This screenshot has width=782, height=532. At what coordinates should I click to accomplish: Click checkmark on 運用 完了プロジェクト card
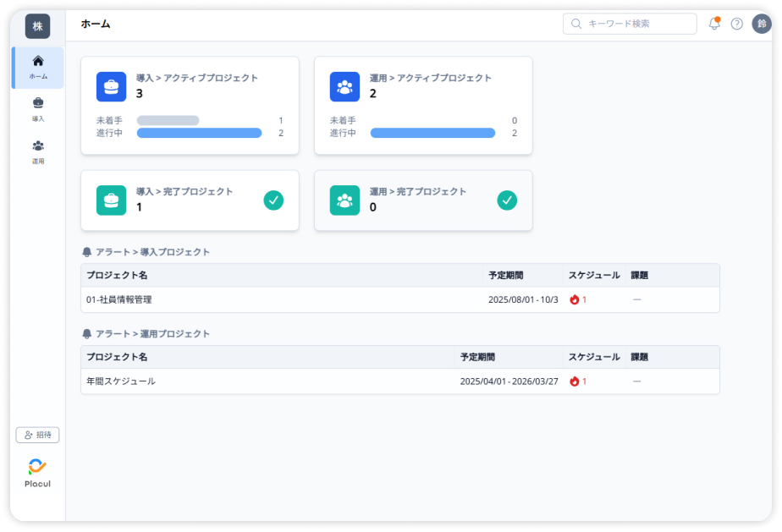(x=506, y=200)
